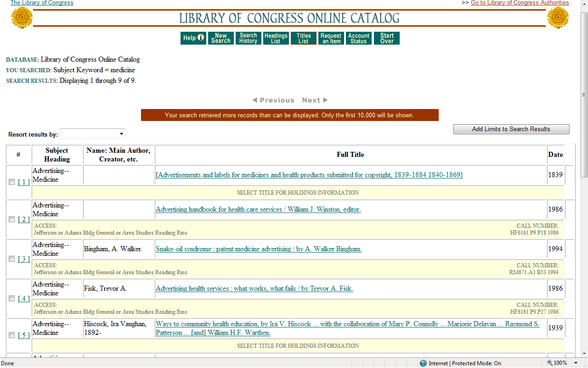Open the Help button
The height and width of the screenshot is (368, 588).
(193, 38)
